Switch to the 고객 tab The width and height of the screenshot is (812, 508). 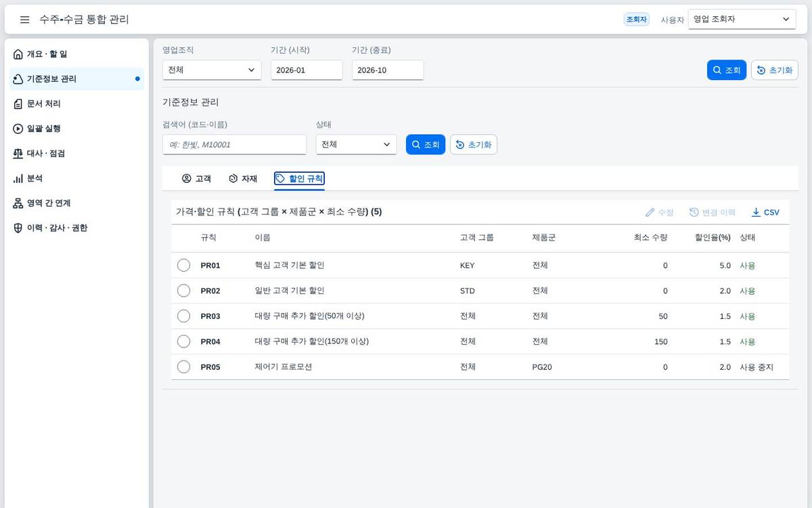[x=196, y=179]
